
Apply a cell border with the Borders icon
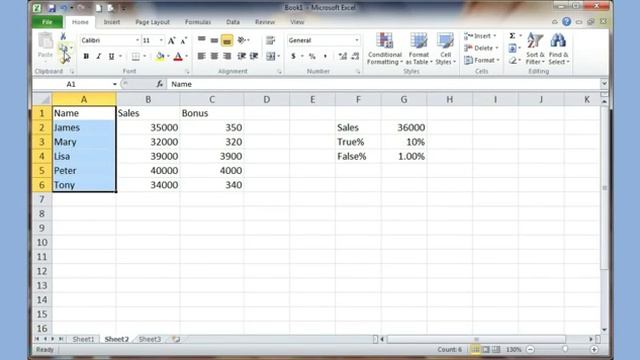[x=136, y=56]
